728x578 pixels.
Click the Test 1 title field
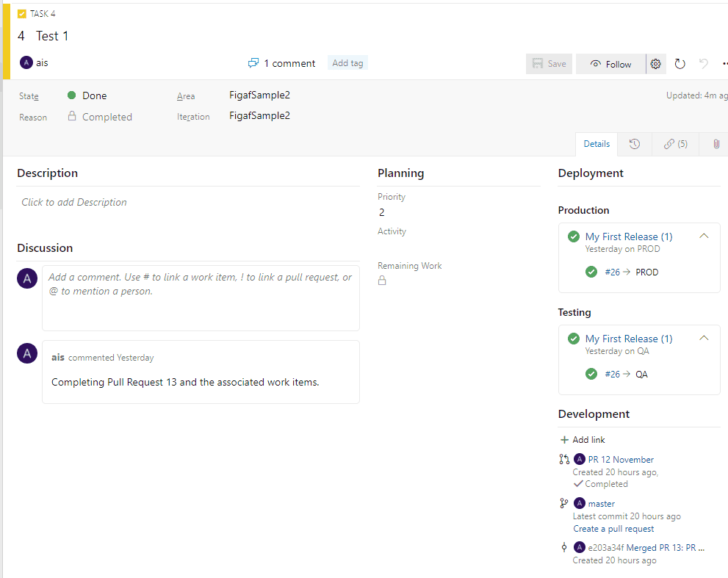point(52,36)
